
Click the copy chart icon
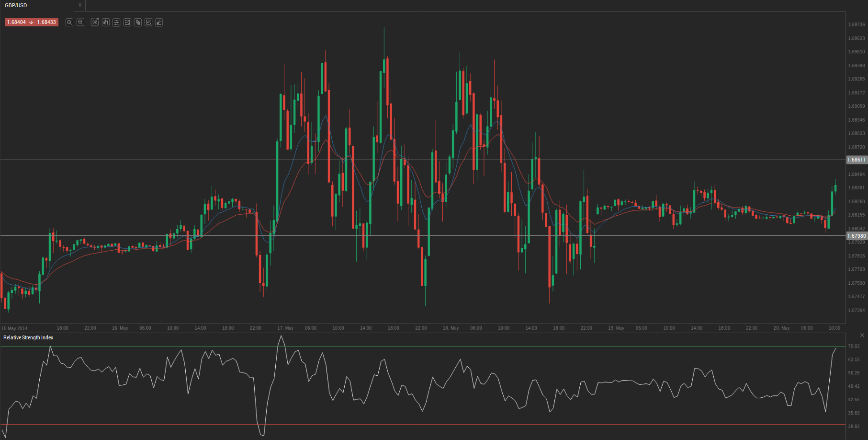tap(138, 23)
